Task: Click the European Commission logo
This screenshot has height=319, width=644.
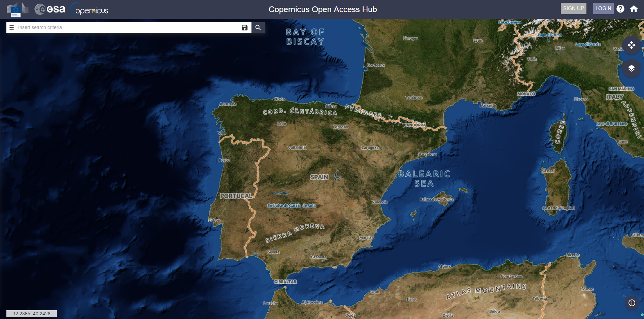Action: pos(18,9)
